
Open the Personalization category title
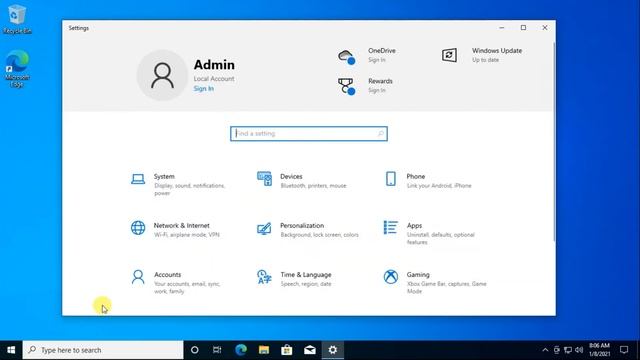[302, 225]
